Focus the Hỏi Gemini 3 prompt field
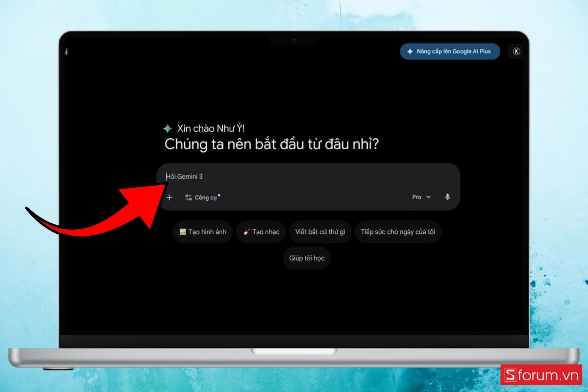 click(309, 176)
